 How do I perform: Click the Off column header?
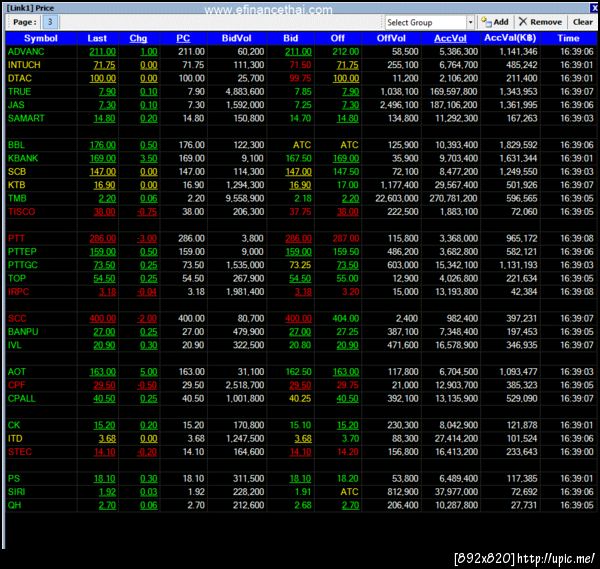[x=338, y=38]
